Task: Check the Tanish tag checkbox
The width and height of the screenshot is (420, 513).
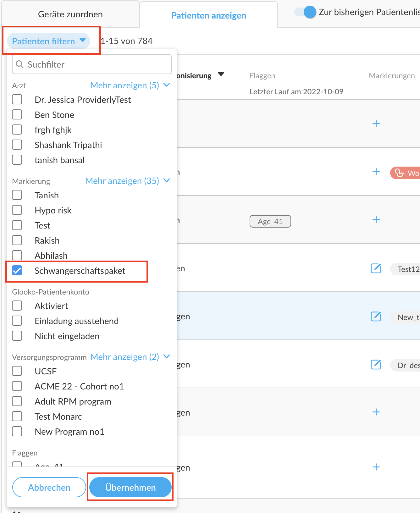Action: coord(17,195)
